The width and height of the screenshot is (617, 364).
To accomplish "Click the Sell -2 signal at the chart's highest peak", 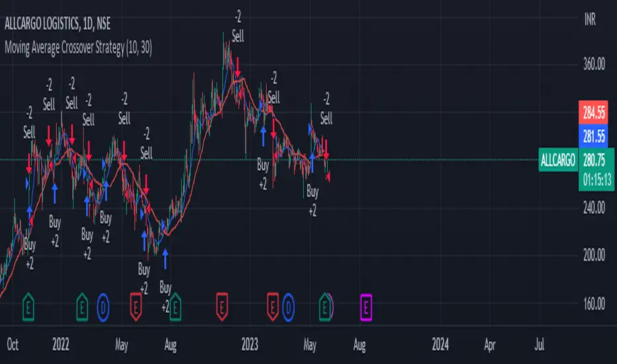I will tap(238, 26).
